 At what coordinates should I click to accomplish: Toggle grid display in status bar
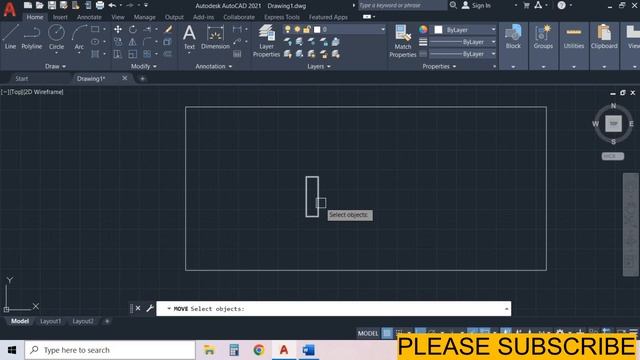387,333
